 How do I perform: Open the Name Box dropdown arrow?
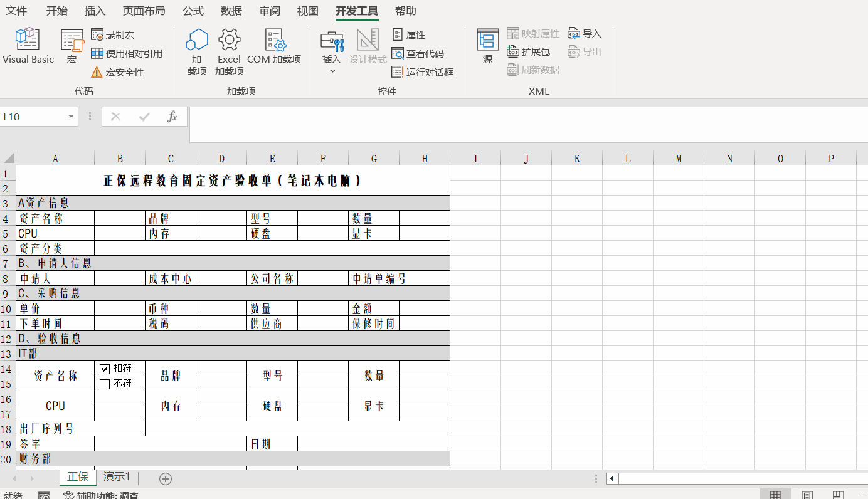(71, 117)
